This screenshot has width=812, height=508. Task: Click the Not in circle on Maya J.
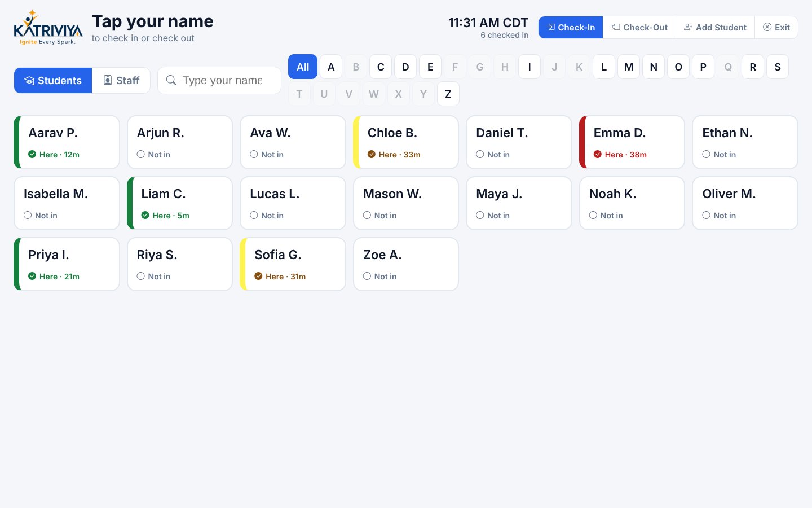click(x=480, y=215)
